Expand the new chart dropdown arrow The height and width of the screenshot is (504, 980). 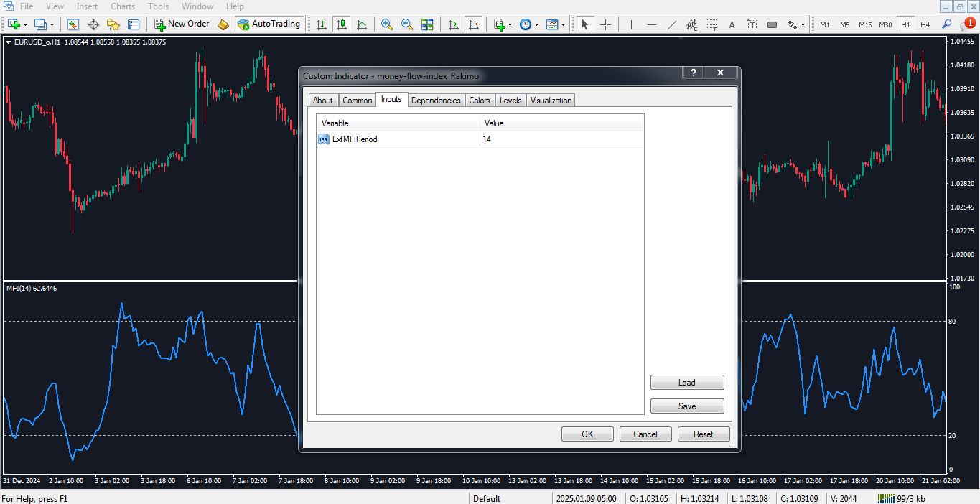pyautogui.click(x=26, y=24)
